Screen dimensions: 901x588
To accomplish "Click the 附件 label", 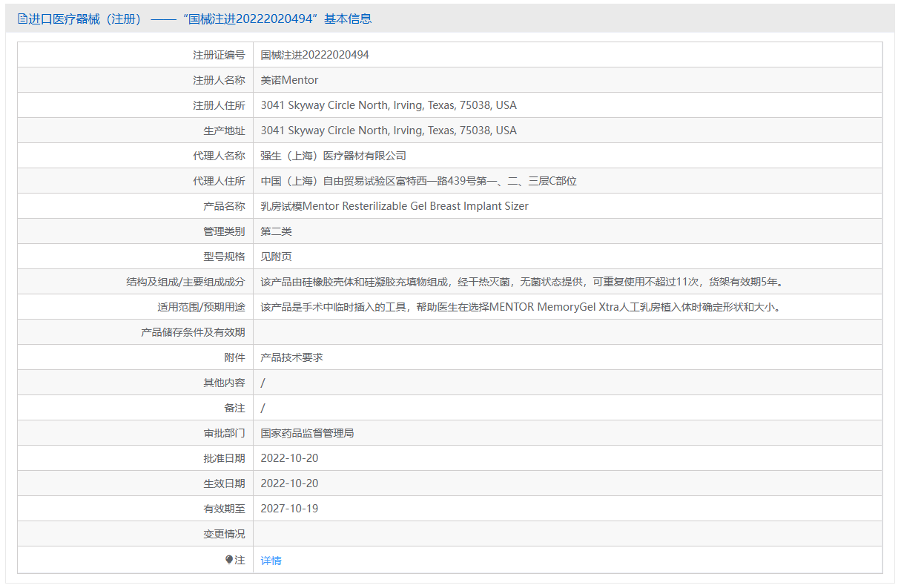I will (234, 357).
